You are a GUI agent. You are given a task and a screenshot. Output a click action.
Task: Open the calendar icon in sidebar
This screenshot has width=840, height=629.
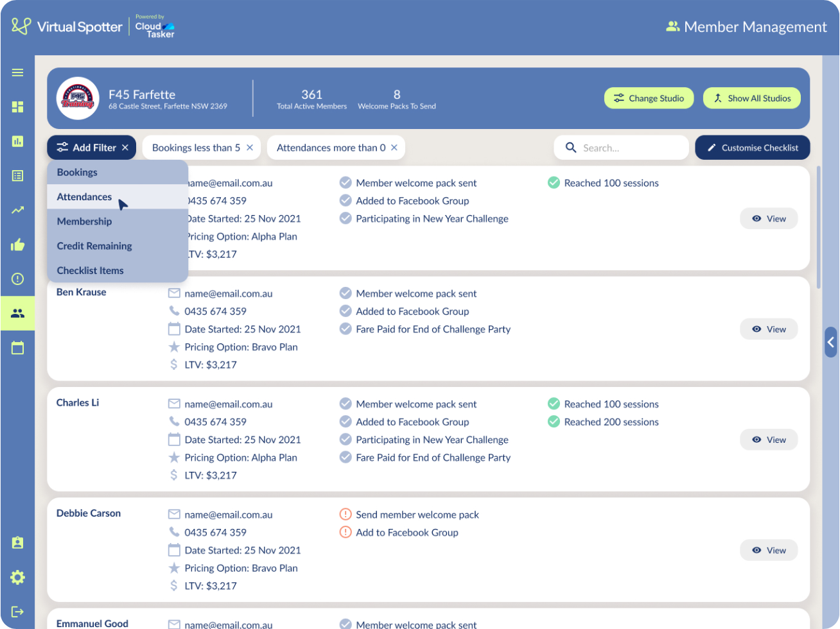17,348
